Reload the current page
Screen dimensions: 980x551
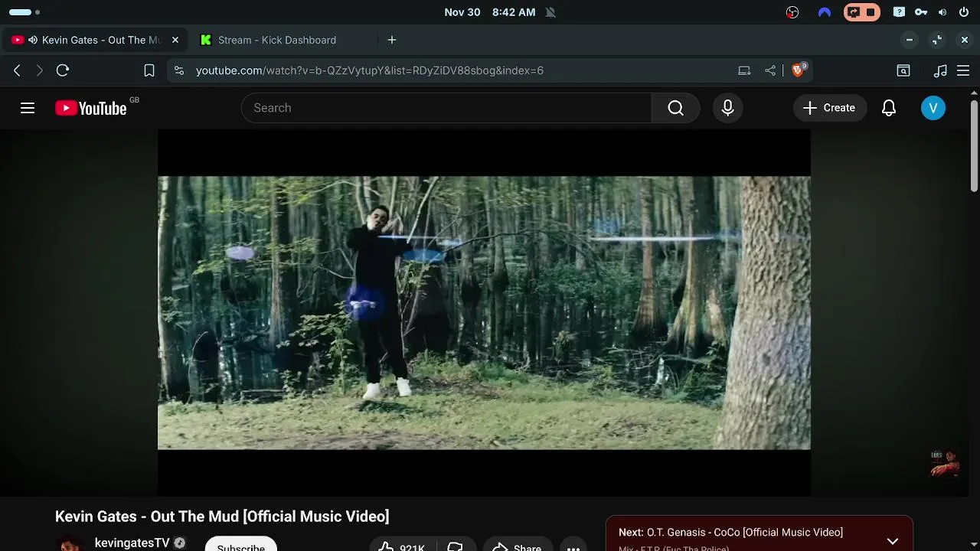tap(63, 70)
